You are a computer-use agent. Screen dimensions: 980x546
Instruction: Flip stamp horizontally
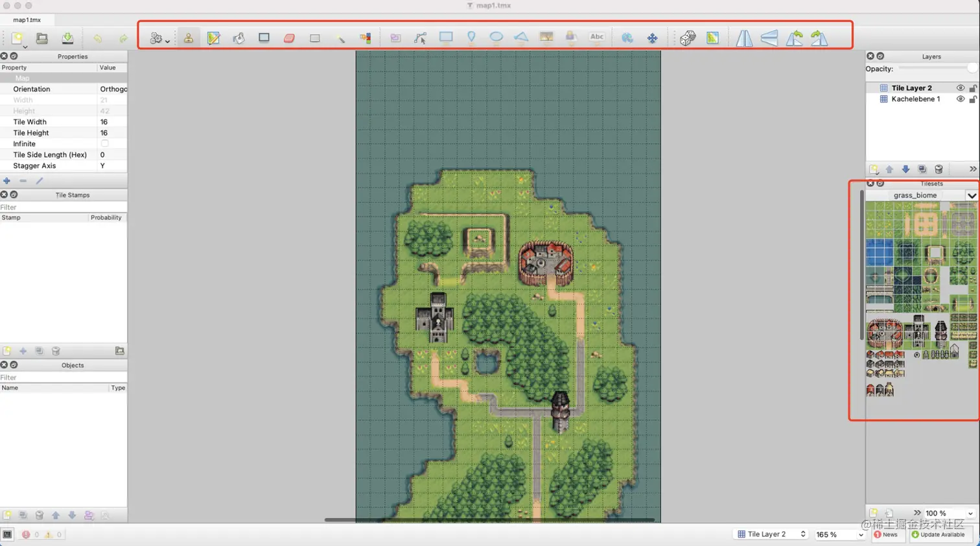pyautogui.click(x=744, y=38)
